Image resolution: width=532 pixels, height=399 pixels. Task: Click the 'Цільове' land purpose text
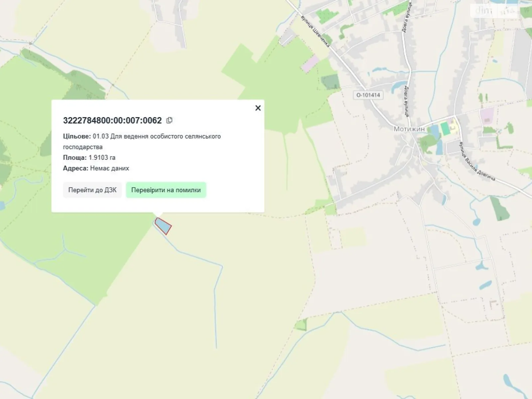coord(142,141)
